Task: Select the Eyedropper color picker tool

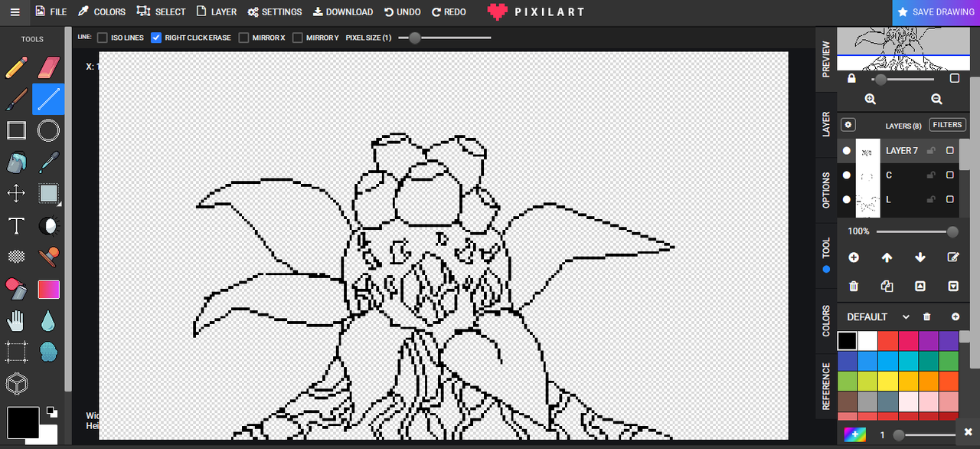Action: pos(48,162)
